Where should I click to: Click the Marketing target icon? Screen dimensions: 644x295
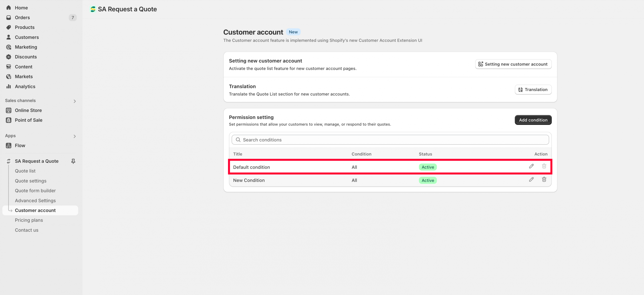coord(9,47)
